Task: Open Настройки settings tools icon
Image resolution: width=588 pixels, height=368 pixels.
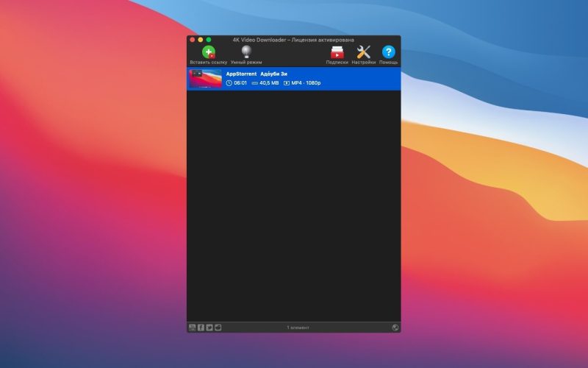Action: 363,52
